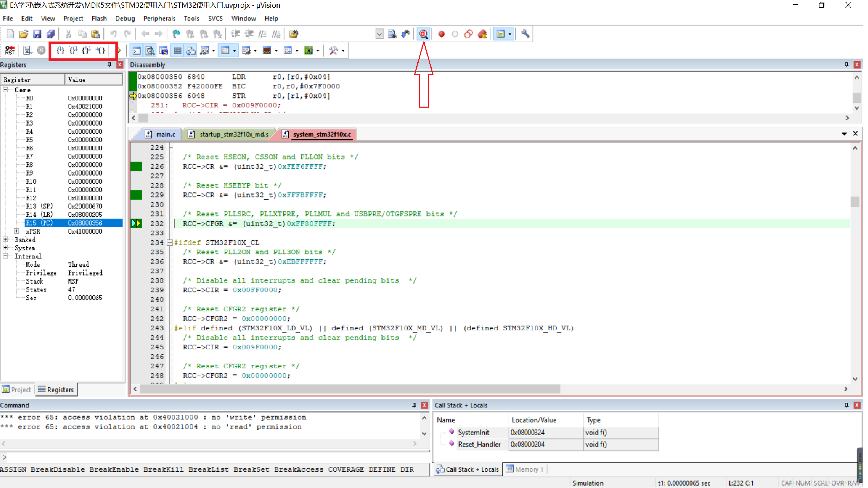Click Run to Cursor Line icon
The width and height of the screenshot is (868, 488).
(x=101, y=50)
